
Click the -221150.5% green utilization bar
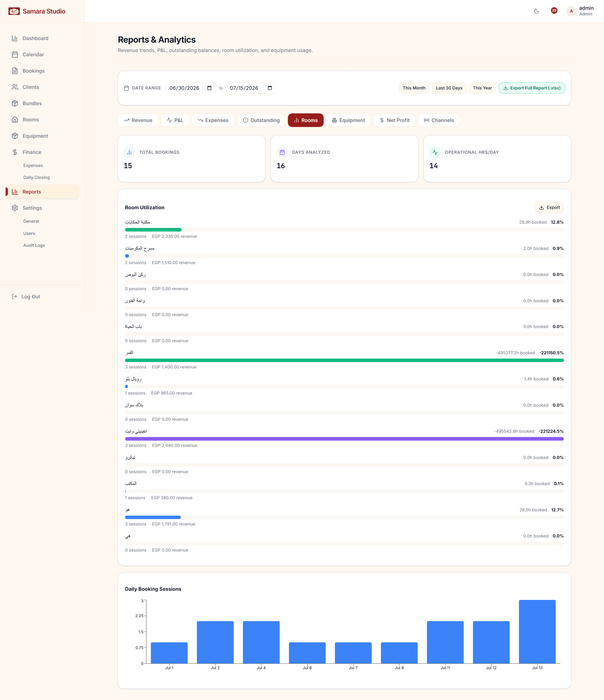344,360
